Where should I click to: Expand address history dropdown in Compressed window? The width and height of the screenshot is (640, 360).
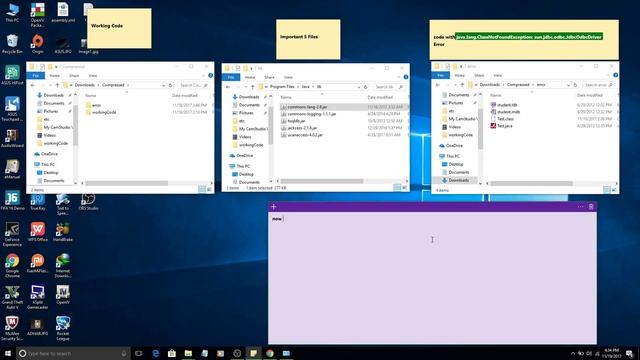tap(164, 85)
